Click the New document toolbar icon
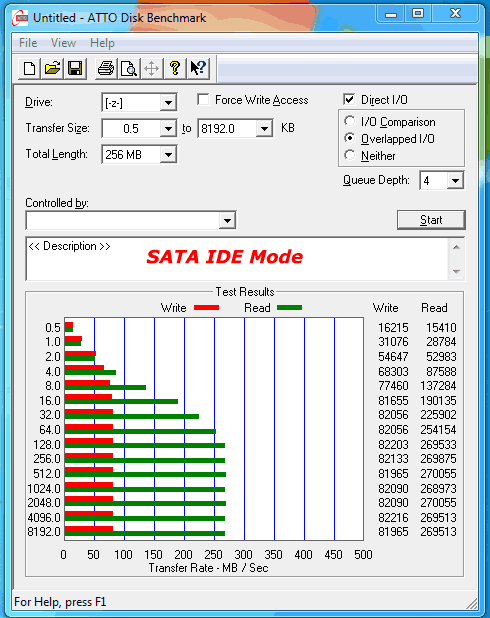 click(30, 69)
